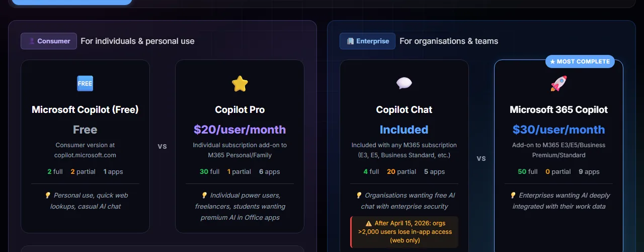Select the Enterprise category badge
This screenshot has width=644, height=252.
click(367, 41)
